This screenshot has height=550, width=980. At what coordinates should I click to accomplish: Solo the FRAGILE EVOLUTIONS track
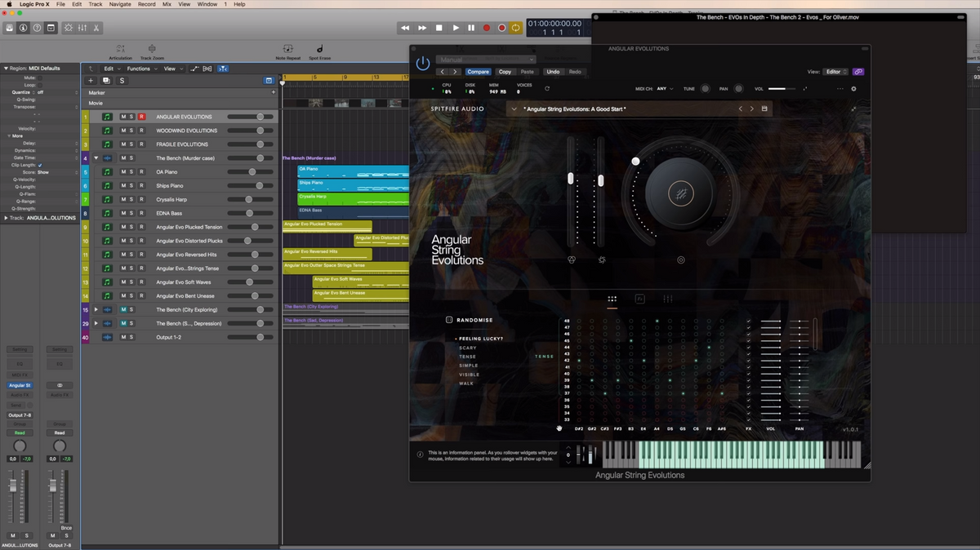click(x=131, y=144)
